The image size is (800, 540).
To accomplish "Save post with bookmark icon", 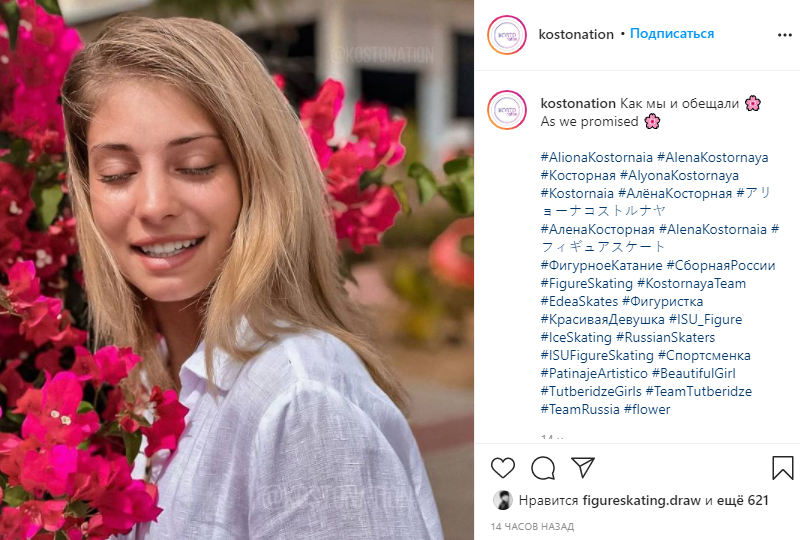I will [x=783, y=468].
